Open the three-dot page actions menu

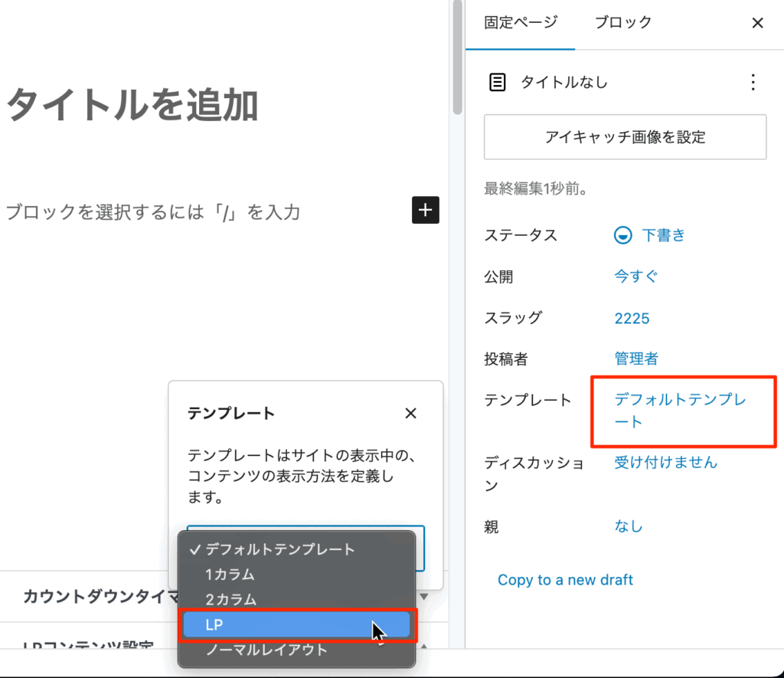coord(753,82)
